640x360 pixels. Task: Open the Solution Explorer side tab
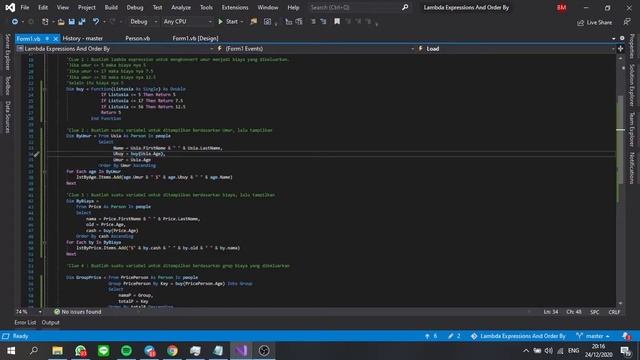[632, 85]
